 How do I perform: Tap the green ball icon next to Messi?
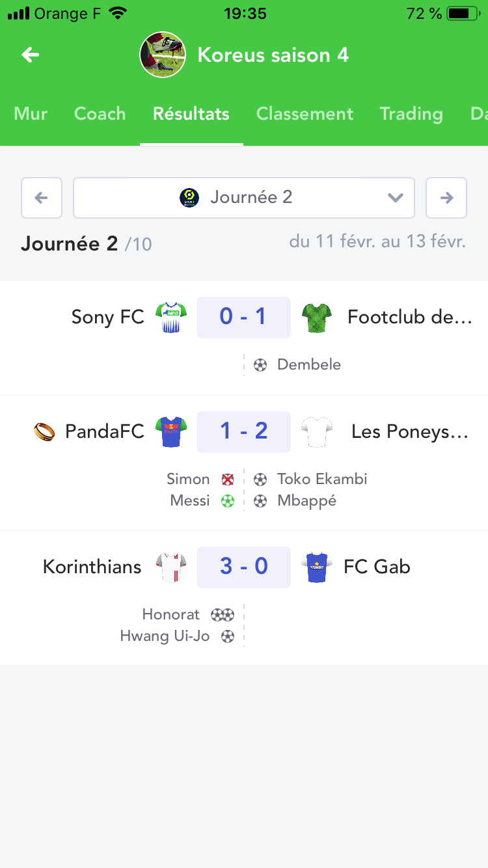point(228,501)
